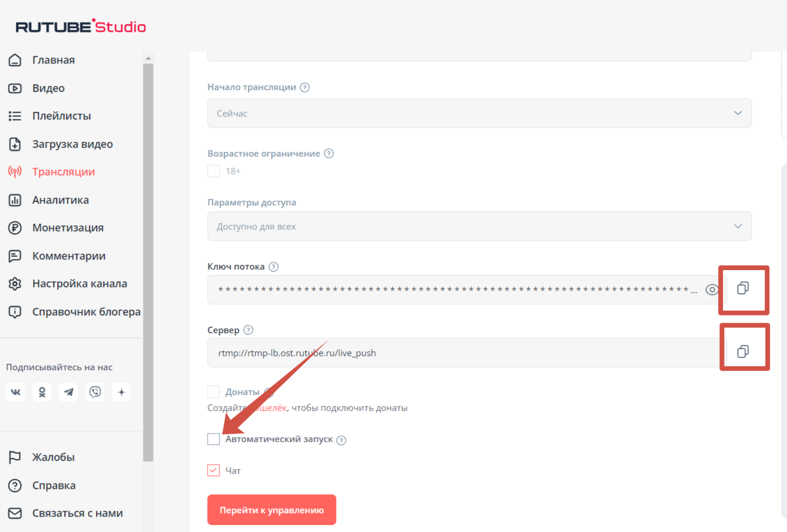Click the Комментарии speech bubble icon
Screen dimensions: 787x532
pyautogui.click(x=15, y=256)
